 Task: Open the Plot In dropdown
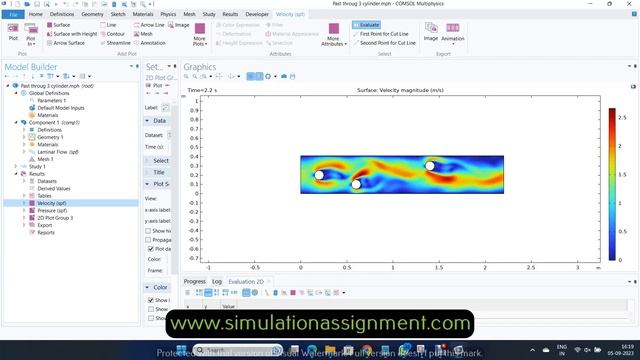coord(31,34)
